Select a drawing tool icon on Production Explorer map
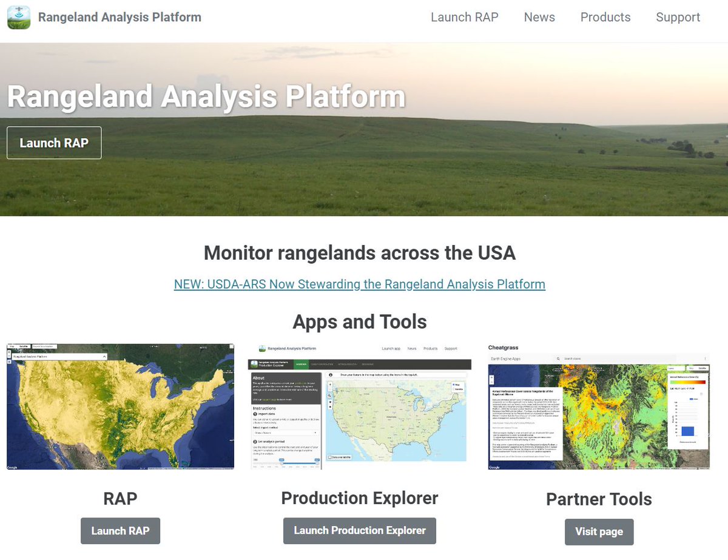 (329, 403)
